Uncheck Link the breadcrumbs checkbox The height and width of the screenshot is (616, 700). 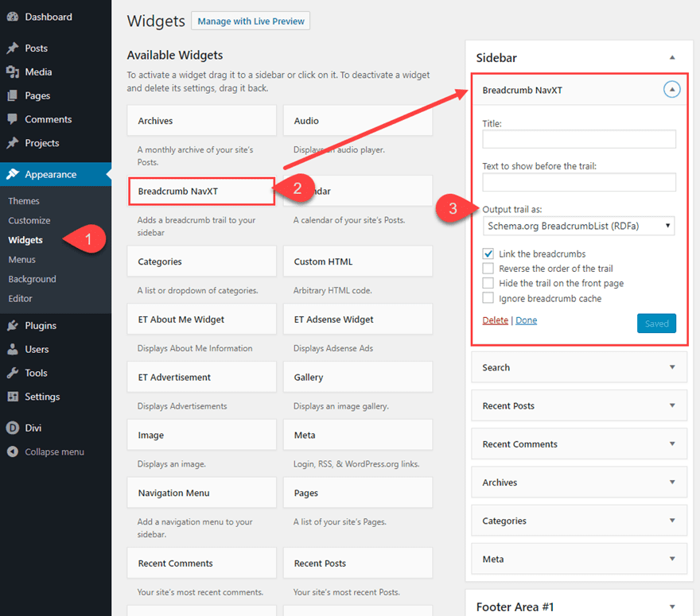click(x=488, y=254)
